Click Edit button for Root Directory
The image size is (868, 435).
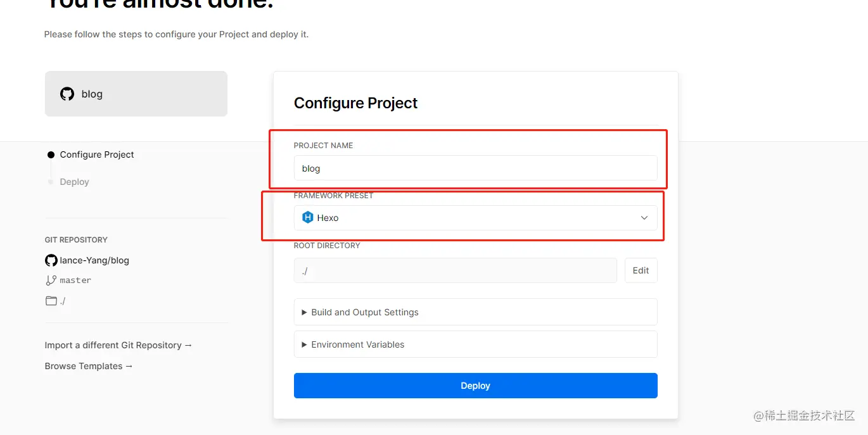tap(641, 270)
